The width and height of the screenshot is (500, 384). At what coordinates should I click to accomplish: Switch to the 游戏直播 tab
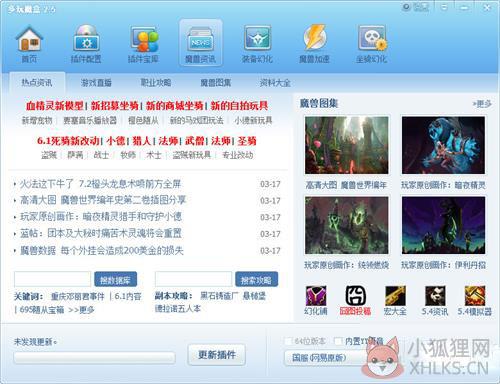coord(96,82)
